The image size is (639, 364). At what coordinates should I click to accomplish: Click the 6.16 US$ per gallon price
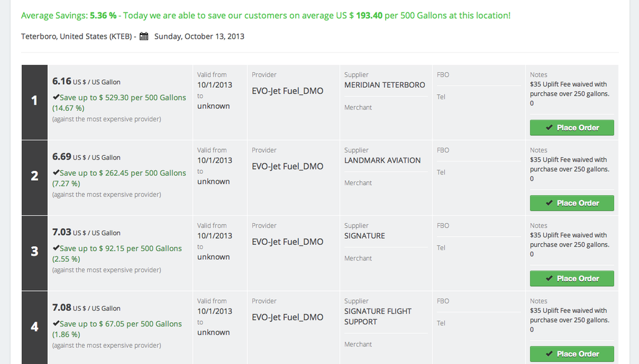point(62,81)
